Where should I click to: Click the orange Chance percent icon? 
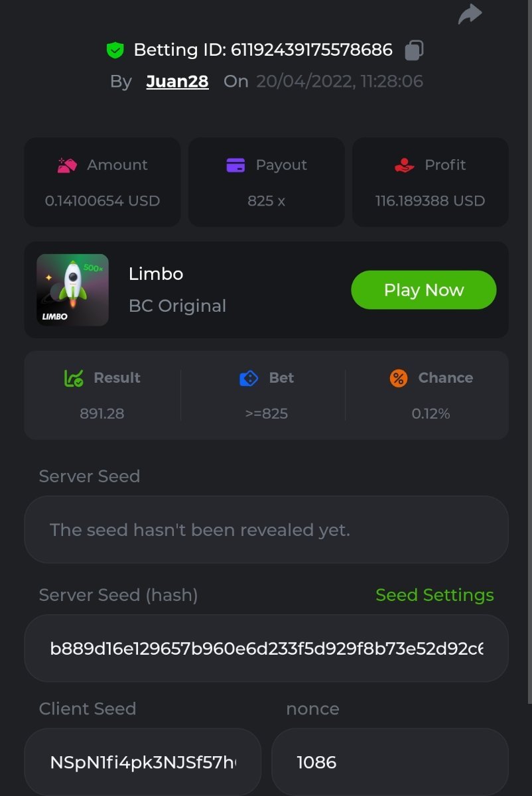(x=398, y=378)
